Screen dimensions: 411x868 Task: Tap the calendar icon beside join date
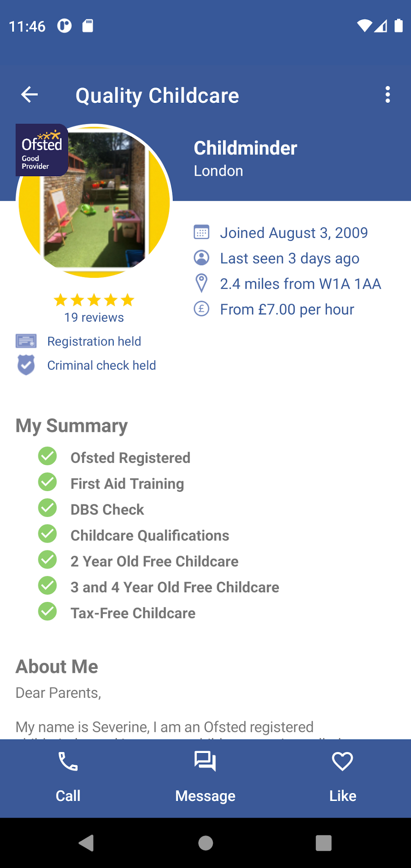tap(201, 233)
